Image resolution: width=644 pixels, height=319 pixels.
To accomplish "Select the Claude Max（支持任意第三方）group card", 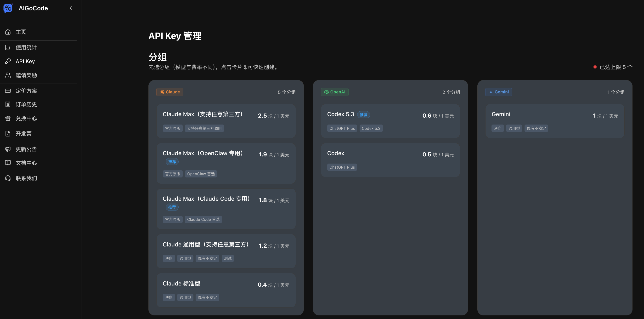I will [x=226, y=121].
